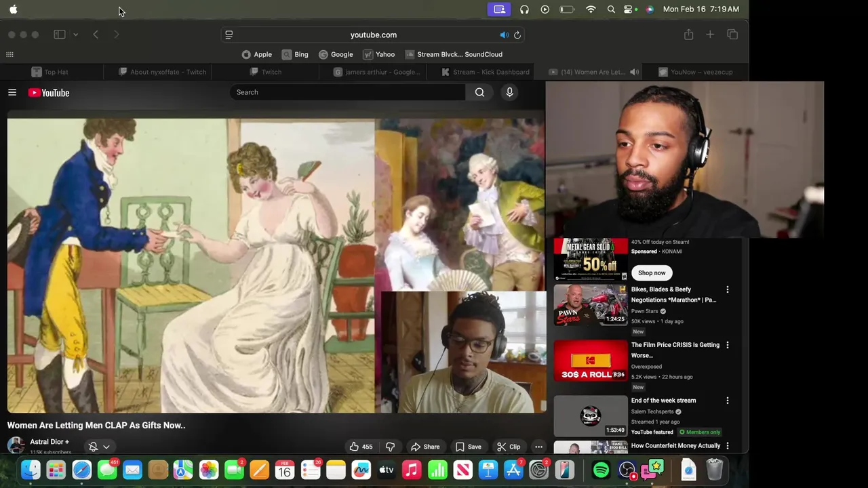The height and width of the screenshot is (488, 868).
Task: Open Spotify from the Dock
Action: [601, 470]
